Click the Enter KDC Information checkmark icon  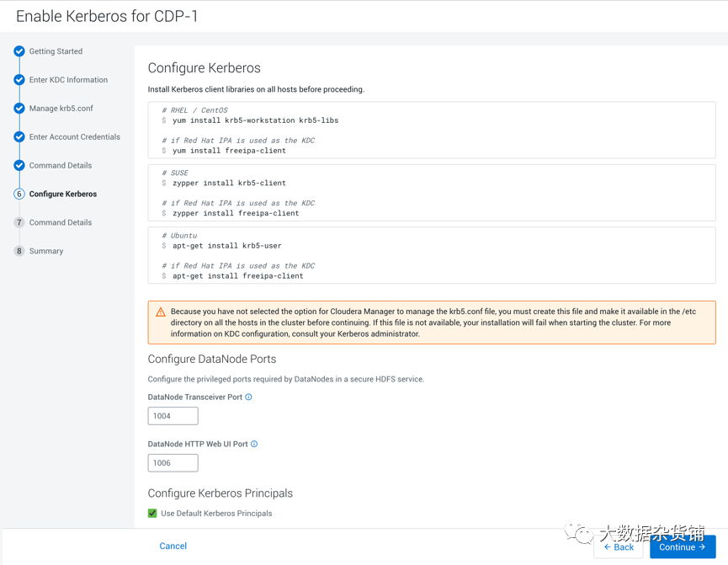coord(19,80)
